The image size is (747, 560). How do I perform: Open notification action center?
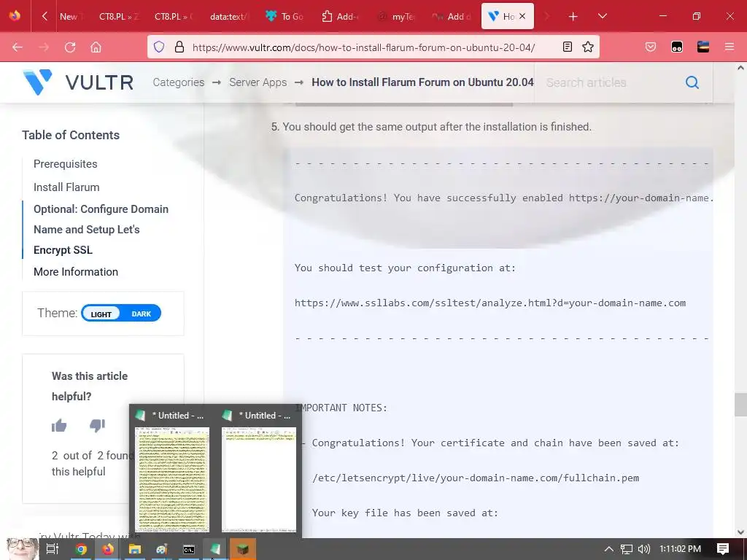click(x=723, y=549)
